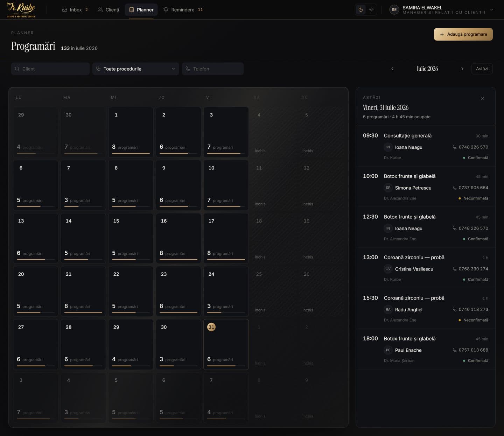
Task: Click the SE user avatar
Action: pyautogui.click(x=394, y=10)
